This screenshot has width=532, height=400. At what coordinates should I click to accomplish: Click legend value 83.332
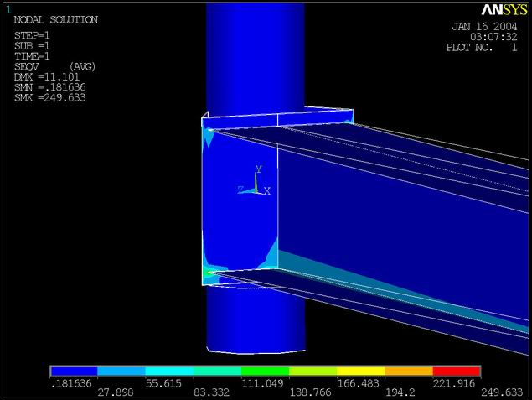(211, 392)
